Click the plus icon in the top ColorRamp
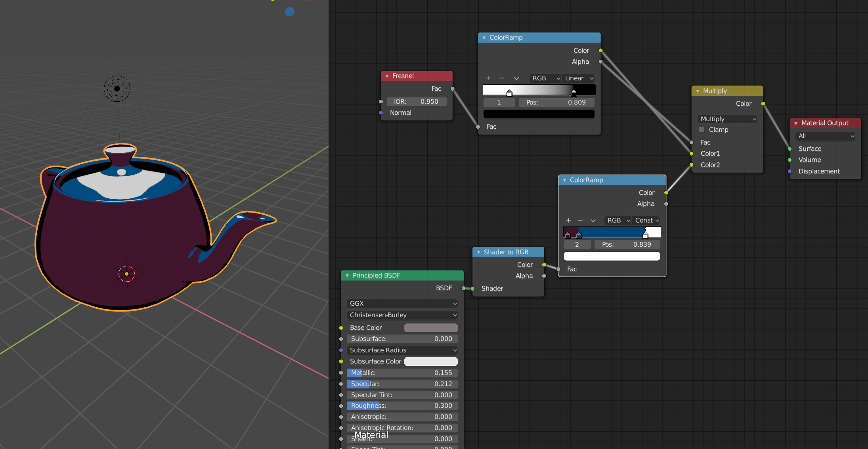The image size is (868, 449). [488, 78]
